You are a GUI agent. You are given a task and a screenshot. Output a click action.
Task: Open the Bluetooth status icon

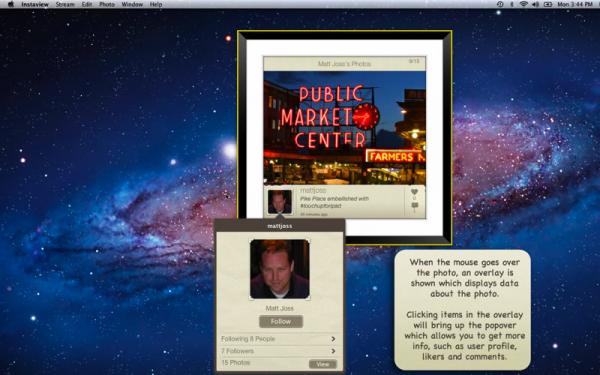[x=512, y=4]
